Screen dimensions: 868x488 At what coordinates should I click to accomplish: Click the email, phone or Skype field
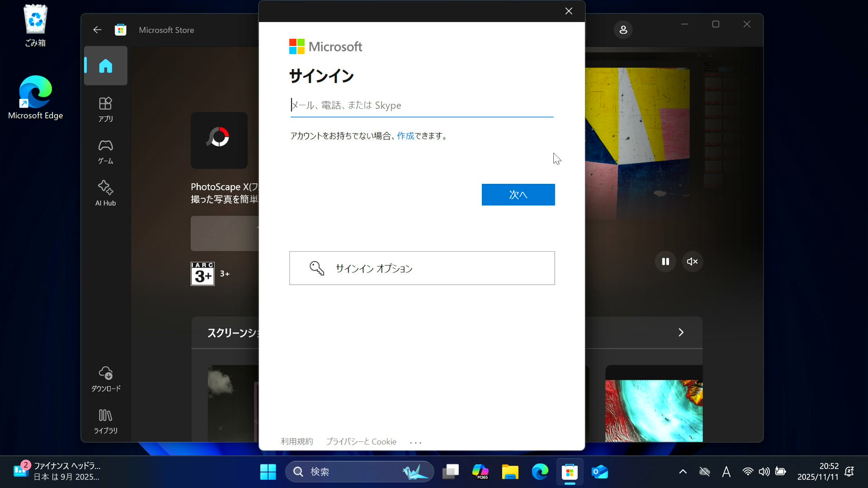421,105
